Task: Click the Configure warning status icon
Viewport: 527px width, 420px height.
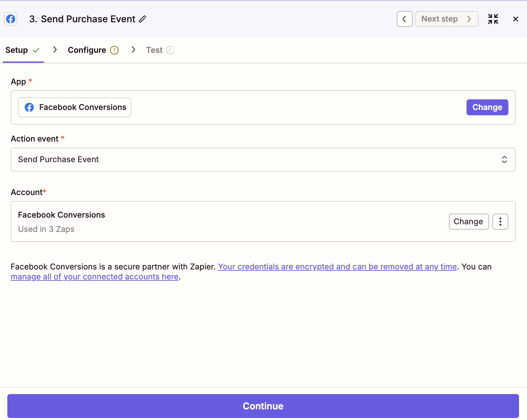Action: coord(114,50)
